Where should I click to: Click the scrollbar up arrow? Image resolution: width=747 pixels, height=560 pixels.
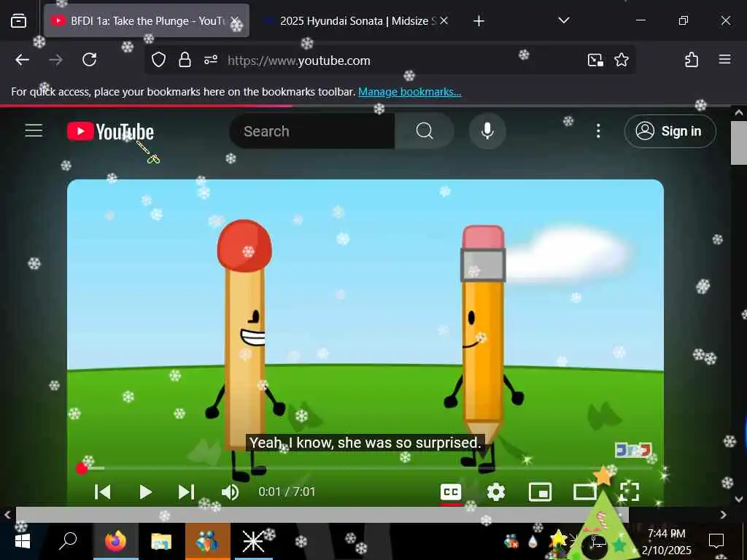pyautogui.click(x=738, y=113)
